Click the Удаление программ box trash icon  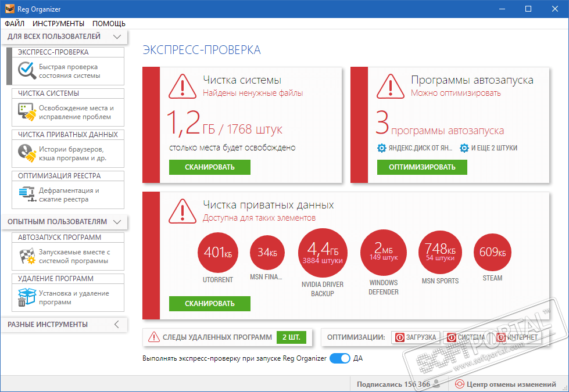click(x=27, y=297)
